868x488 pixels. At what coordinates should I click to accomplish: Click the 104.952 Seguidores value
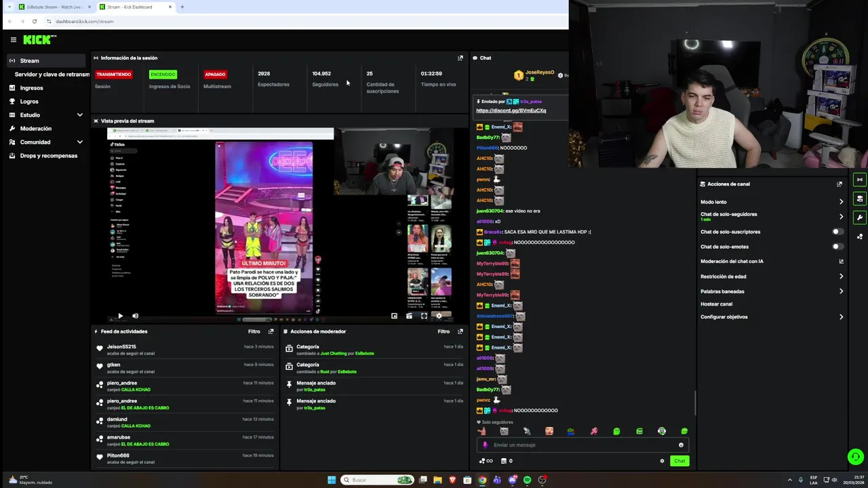[321, 73]
